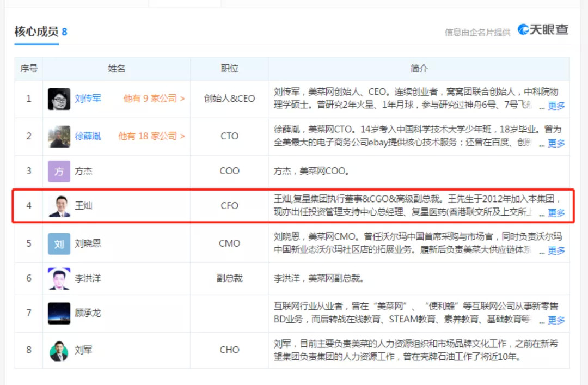
Task: Expand 更多 in 徐薛胤's intro
Action: pyautogui.click(x=556, y=143)
